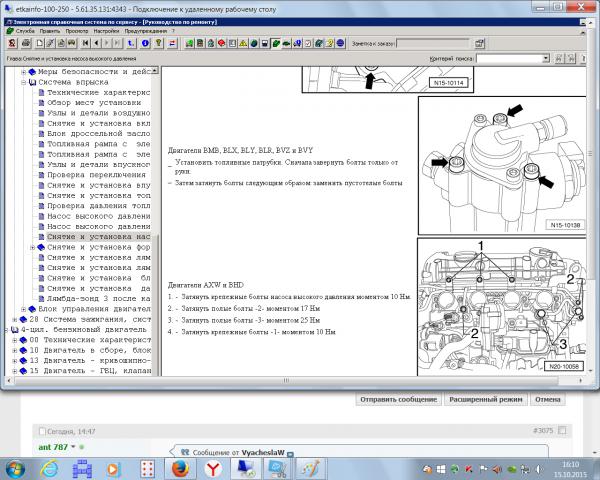Click the blue info 'i' circle icon
This screenshot has height=480, width=600.
click(145, 43)
